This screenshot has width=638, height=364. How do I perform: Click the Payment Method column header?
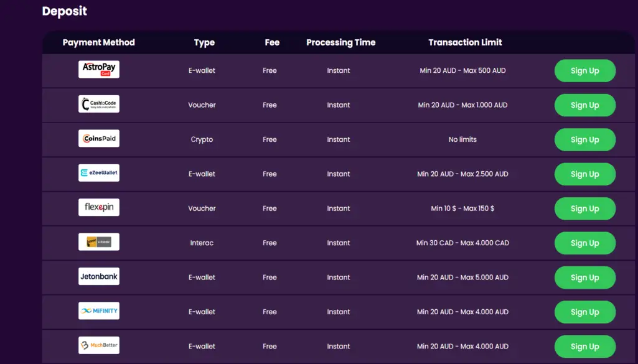98,42
